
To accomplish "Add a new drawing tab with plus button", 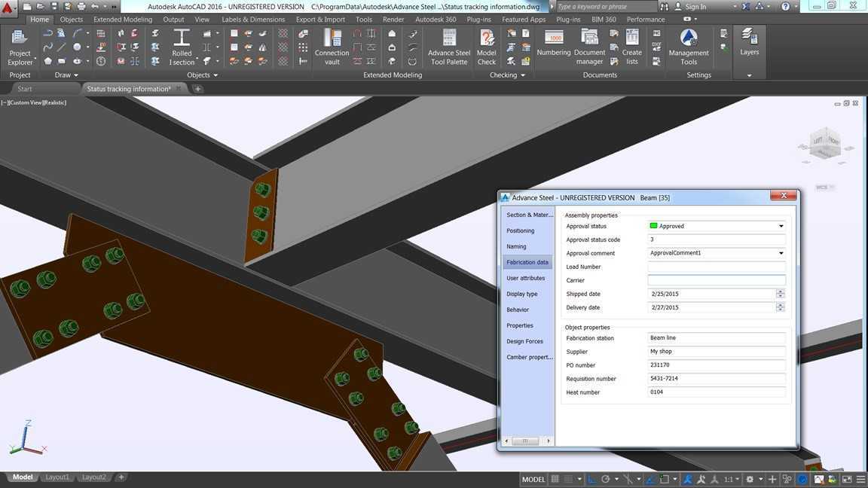I will tap(197, 89).
